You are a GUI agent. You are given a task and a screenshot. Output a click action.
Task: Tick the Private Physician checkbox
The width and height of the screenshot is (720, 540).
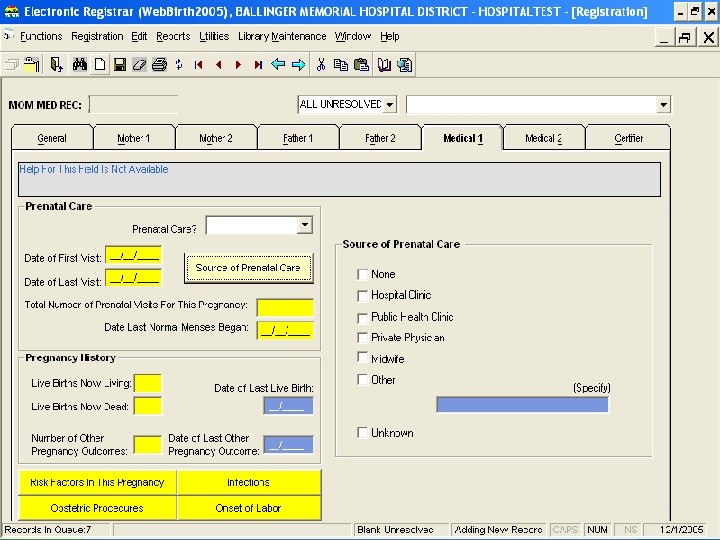point(363,338)
